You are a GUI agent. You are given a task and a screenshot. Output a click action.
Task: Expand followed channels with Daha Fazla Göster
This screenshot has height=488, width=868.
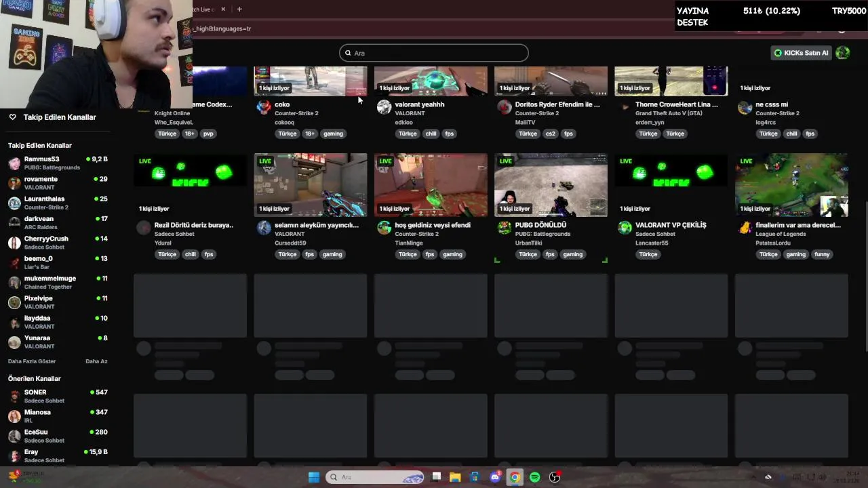[32, 361]
